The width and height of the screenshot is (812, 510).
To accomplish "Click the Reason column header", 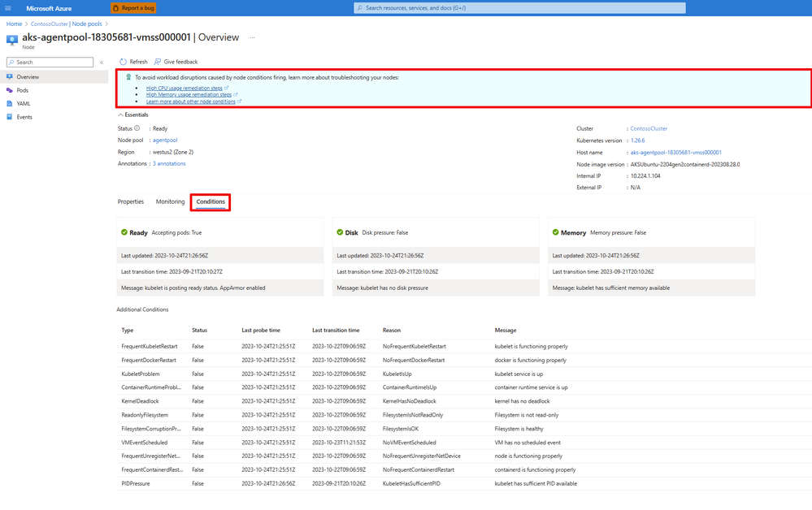I will coord(392,330).
